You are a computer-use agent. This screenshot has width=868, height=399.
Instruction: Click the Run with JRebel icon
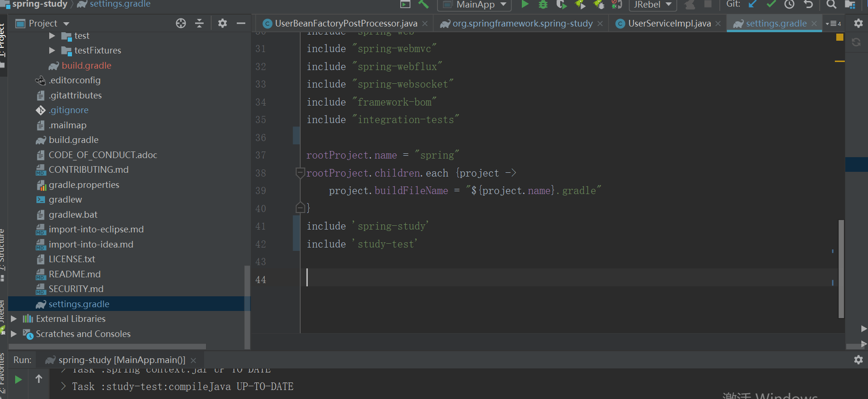click(x=580, y=4)
